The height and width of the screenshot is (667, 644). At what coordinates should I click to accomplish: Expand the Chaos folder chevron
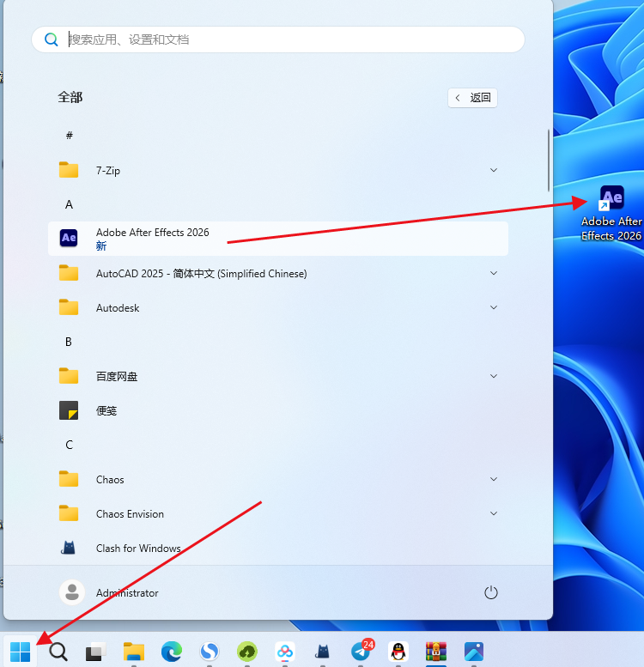tap(494, 479)
